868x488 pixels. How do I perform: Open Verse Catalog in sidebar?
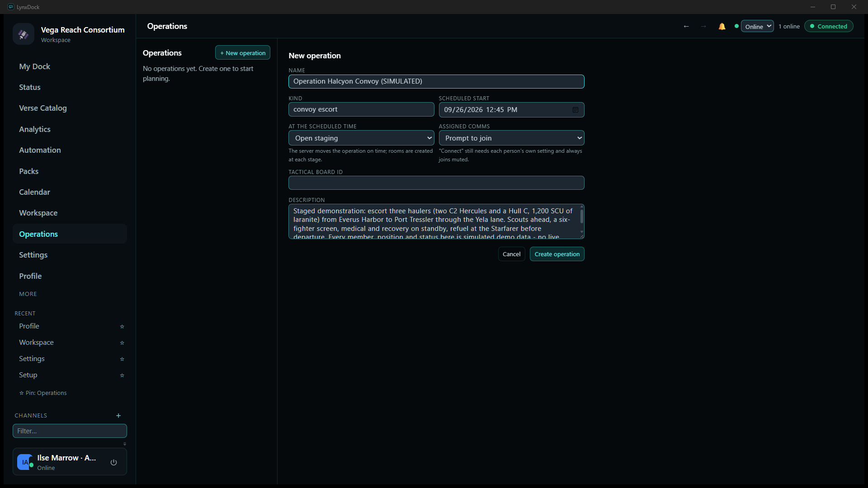click(70, 108)
